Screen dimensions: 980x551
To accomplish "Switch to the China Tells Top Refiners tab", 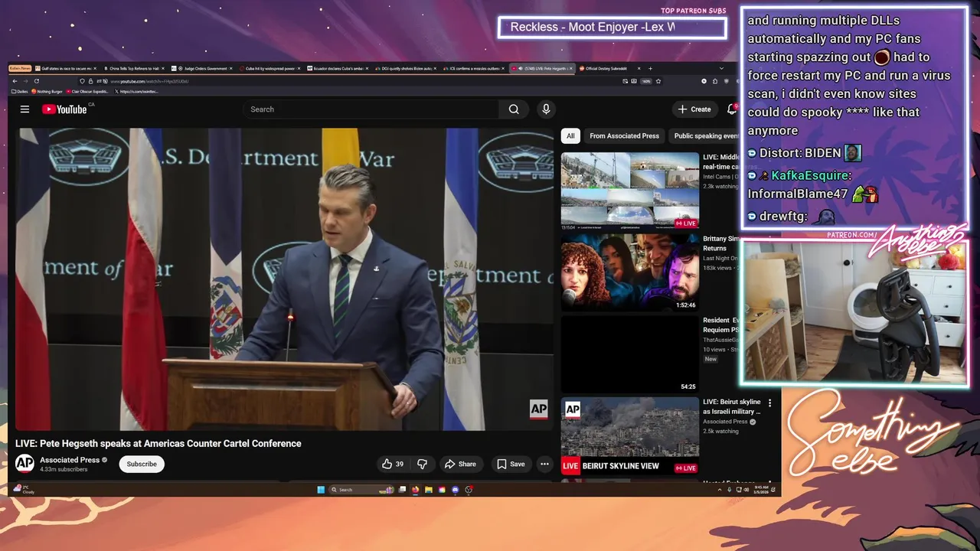I will [x=134, y=68].
